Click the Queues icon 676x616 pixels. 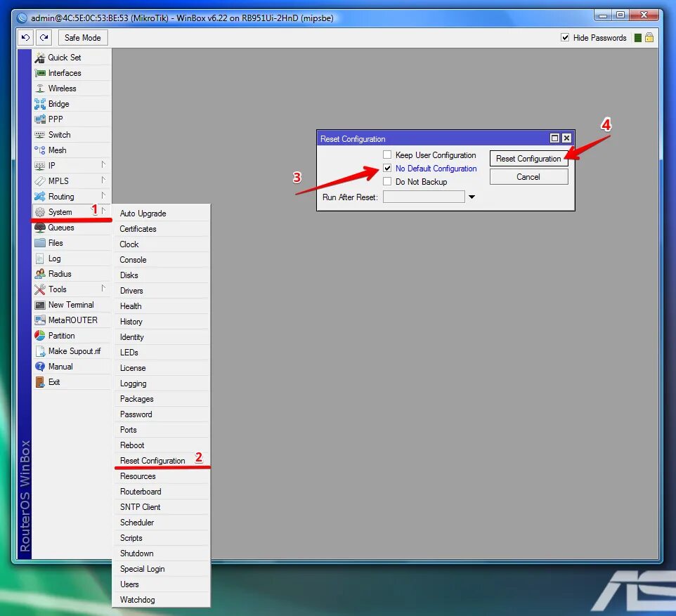[x=39, y=227]
